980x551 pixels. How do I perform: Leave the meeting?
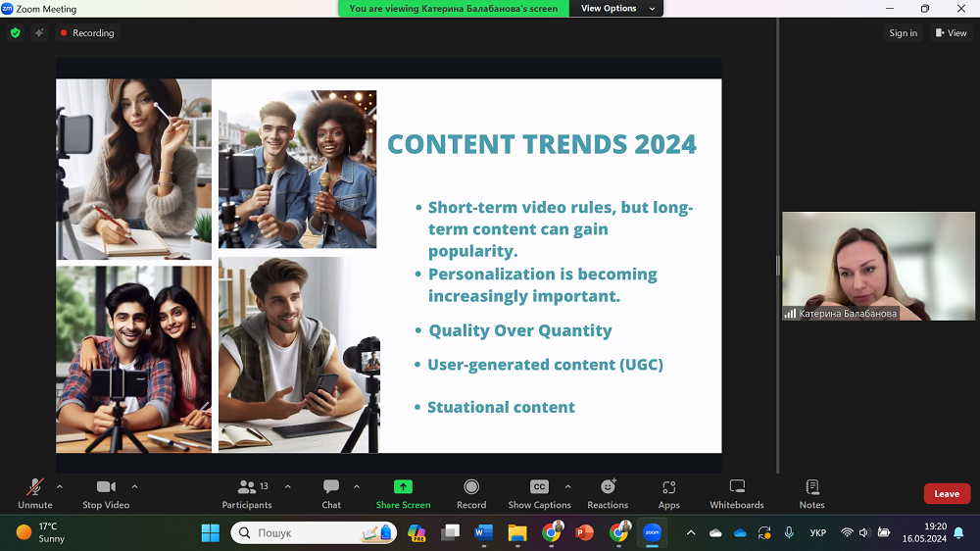[x=946, y=493]
